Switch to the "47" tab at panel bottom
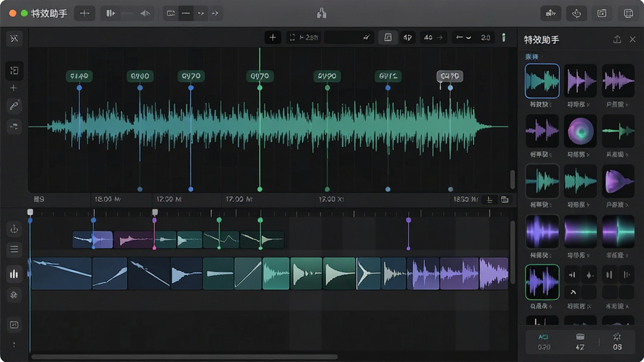The image size is (644, 362). pos(580,341)
